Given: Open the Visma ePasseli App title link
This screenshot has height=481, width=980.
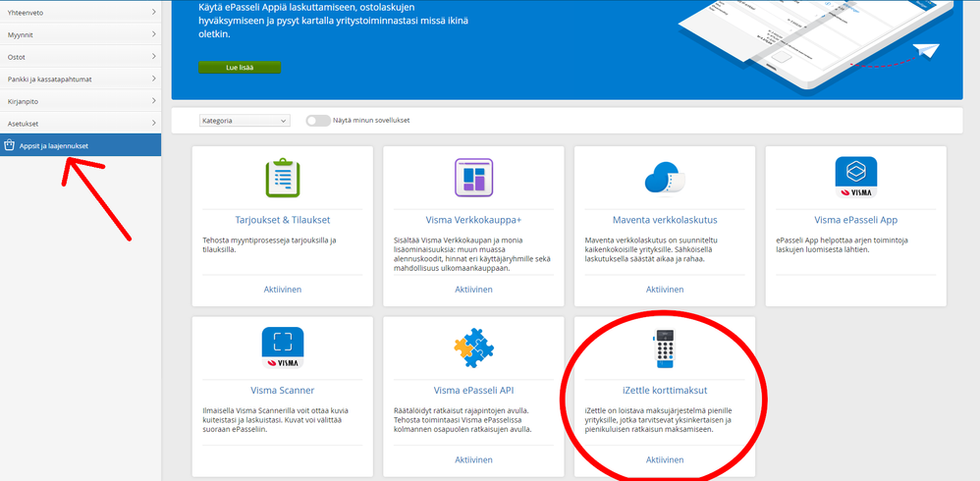Looking at the screenshot, I should click(x=855, y=220).
